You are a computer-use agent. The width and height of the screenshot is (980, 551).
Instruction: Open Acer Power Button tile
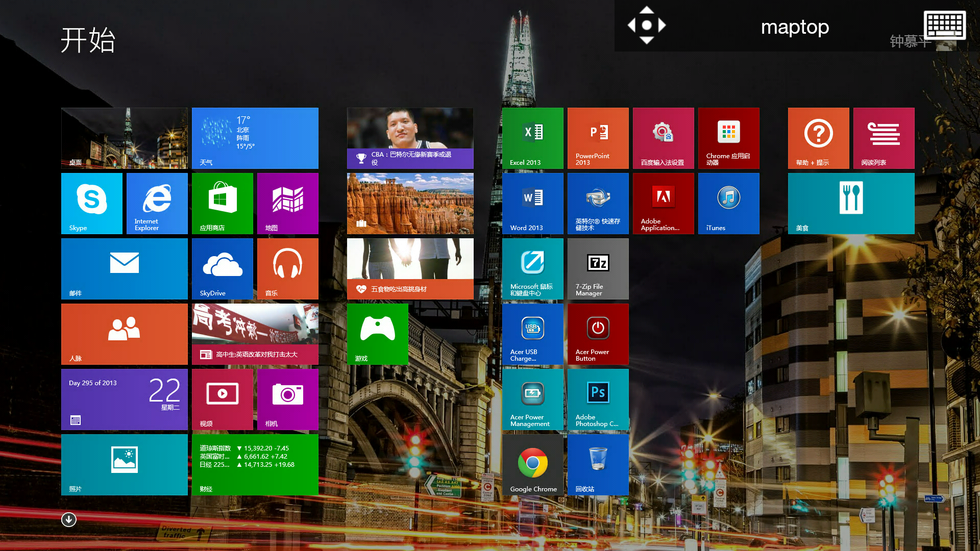point(598,334)
